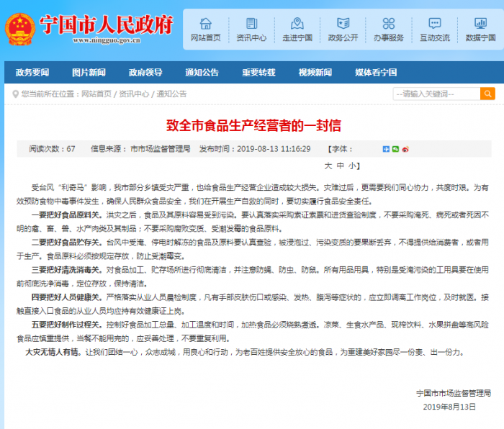
Task: Click the publish time 2019-08-13 11:16:29
Action: pyautogui.click(x=274, y=149)
